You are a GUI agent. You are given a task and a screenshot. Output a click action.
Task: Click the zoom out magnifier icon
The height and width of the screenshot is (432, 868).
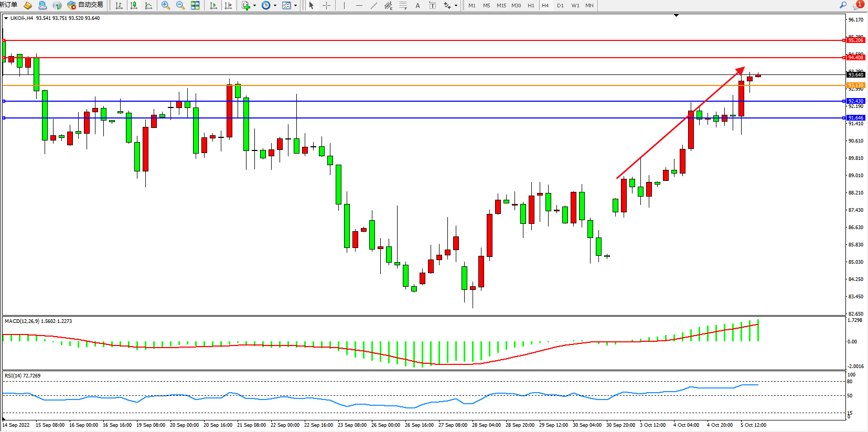point(180,5)
